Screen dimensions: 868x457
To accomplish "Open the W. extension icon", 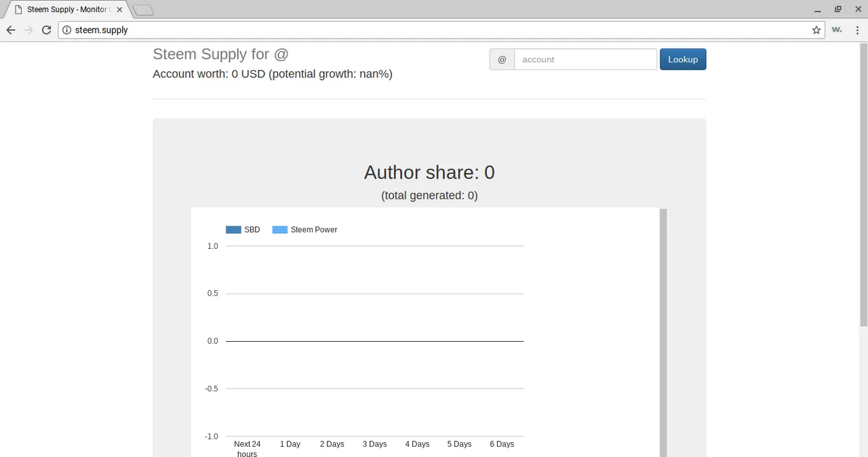I will (837, 30).
